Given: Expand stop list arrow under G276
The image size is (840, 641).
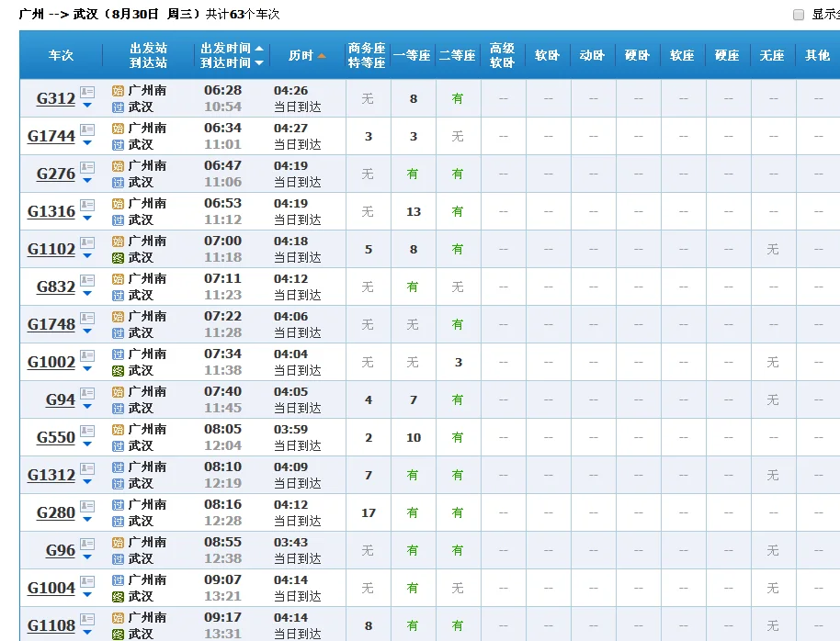Looking at the screenshot, I should (87, 181).
